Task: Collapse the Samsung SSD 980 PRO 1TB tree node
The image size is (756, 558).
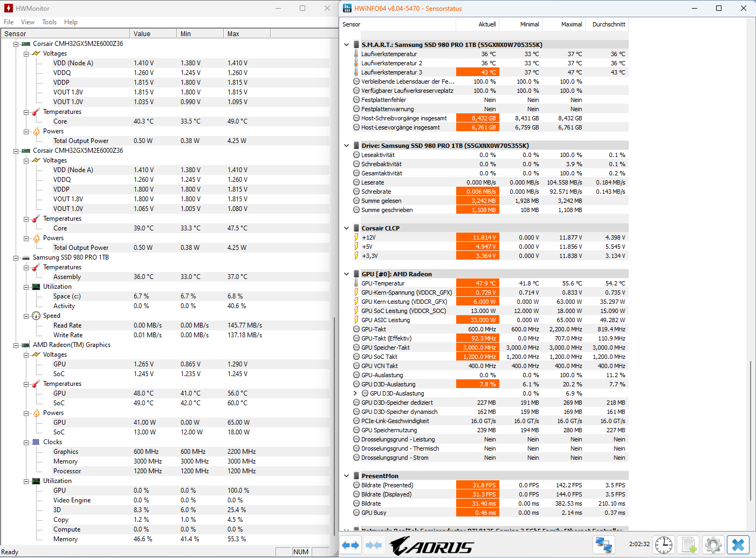Action: pyautogui.click(x=16, y=257)
